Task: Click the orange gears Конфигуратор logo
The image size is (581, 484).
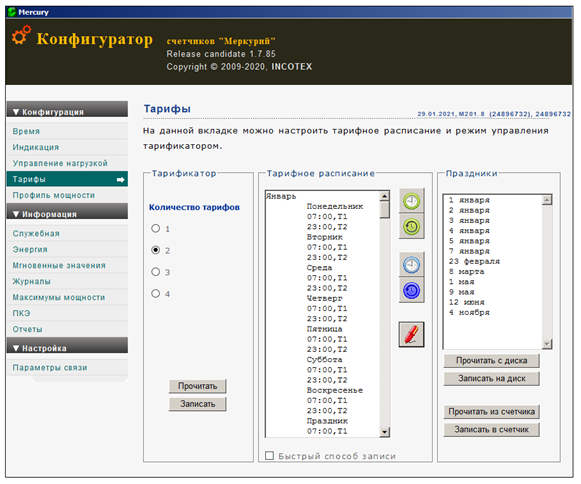Action: click(21, 36)
